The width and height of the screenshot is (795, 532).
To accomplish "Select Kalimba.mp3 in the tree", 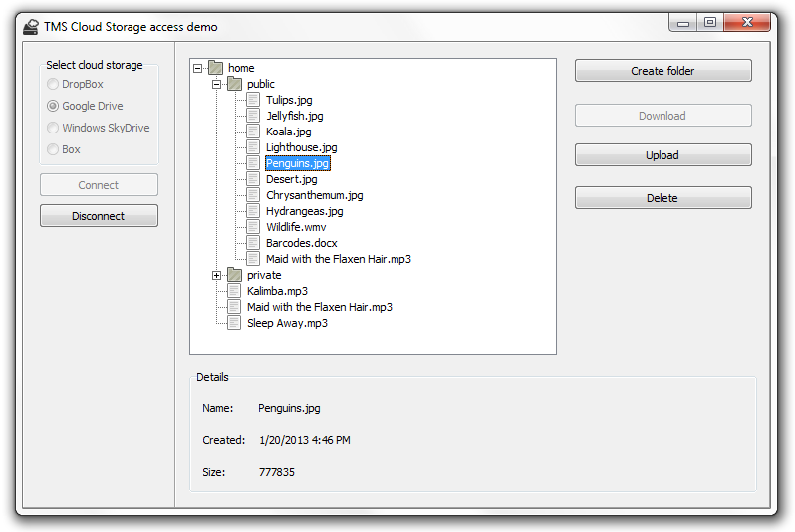I will pos(277,291).
